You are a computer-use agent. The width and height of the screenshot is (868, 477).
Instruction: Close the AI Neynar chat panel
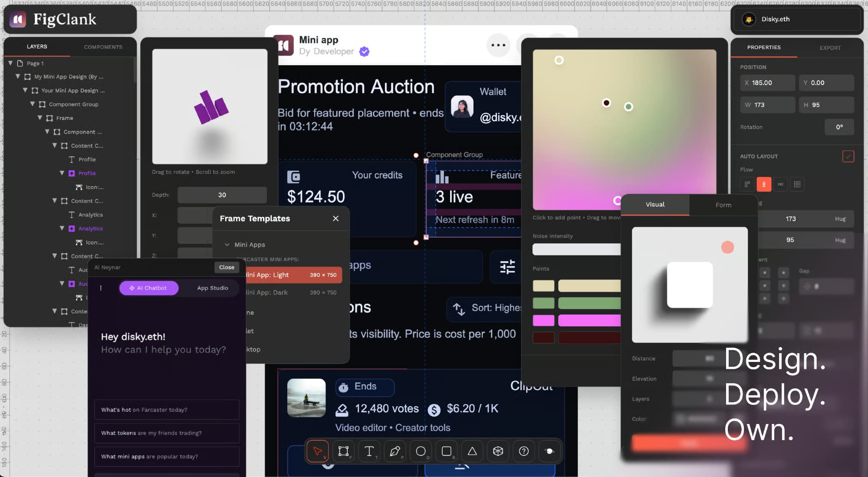[x=227, y=267]
